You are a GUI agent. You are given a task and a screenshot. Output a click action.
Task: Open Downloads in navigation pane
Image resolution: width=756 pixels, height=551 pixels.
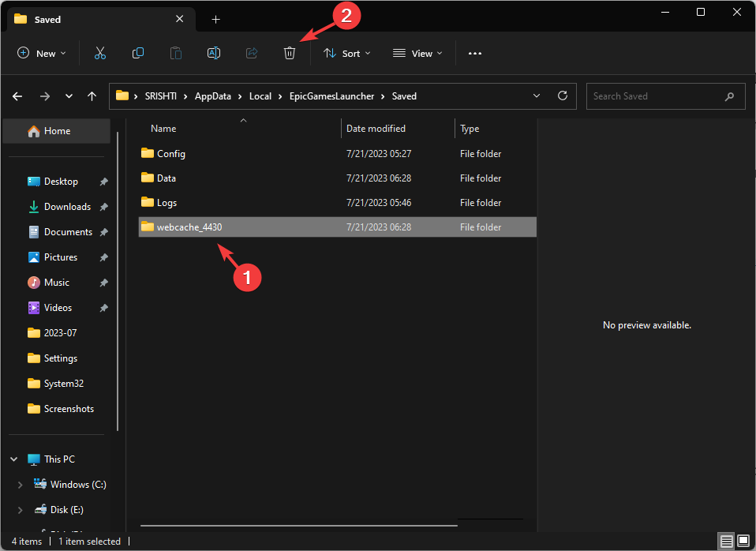point(66,207)
